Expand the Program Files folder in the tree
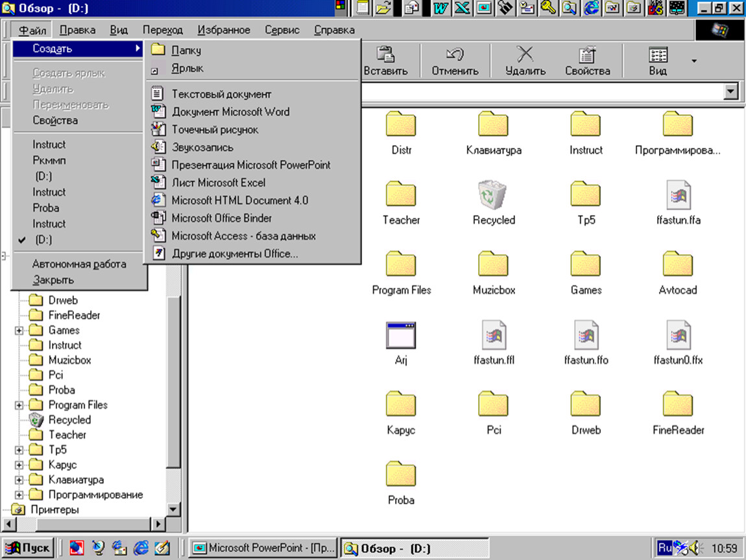The width and height of the screenshot is (746, 560). tap(19, 405)
